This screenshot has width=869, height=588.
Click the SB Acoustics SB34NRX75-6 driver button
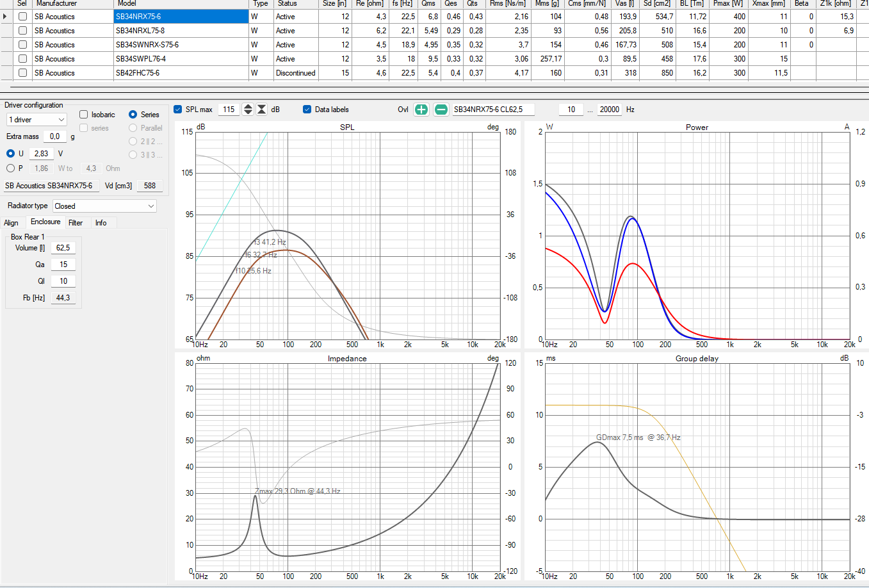click(50, 186)
